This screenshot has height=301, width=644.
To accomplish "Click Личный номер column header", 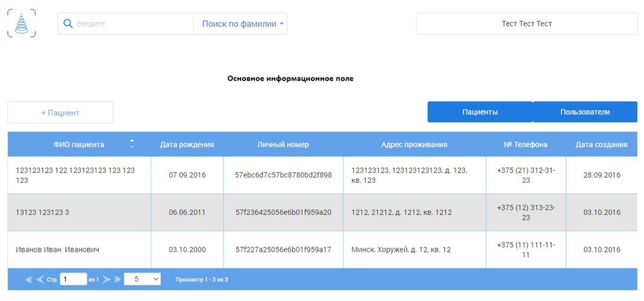I will click(283, 144).
